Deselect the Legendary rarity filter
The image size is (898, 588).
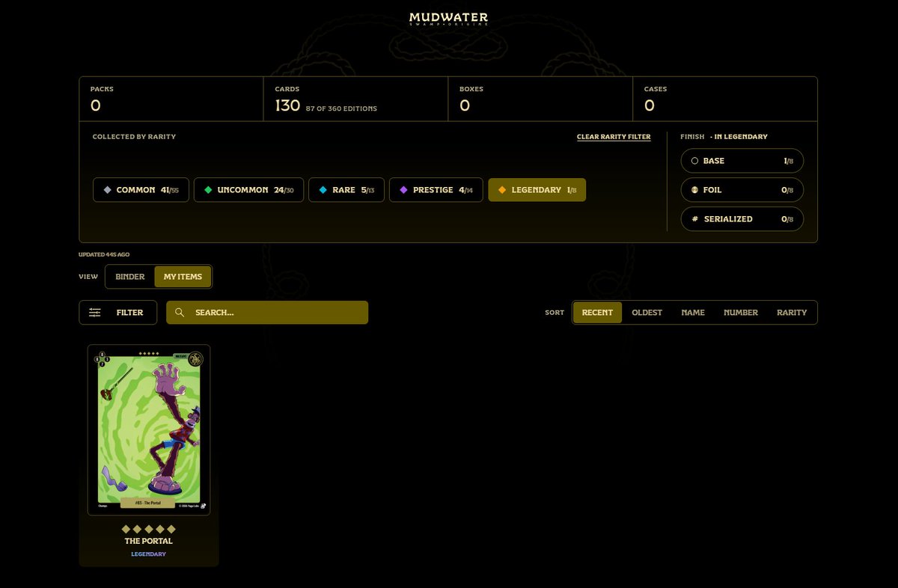coord(537,190)
